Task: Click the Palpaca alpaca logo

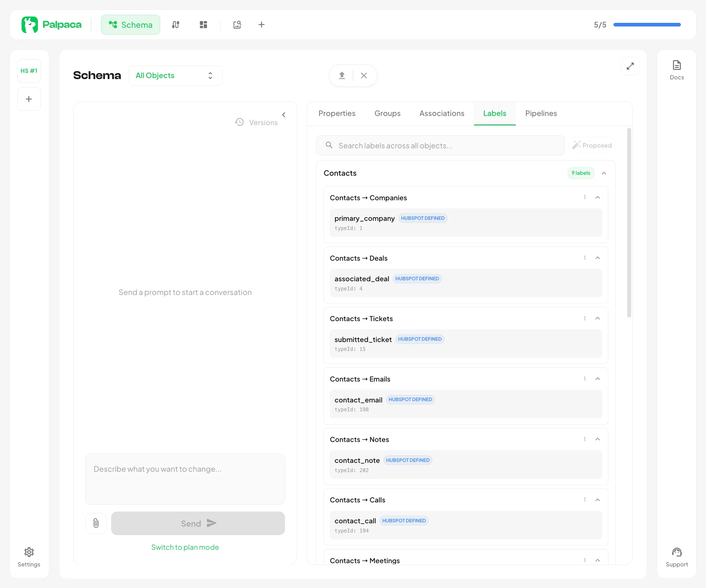Action: pyautogui.click(x=30, y=24)
